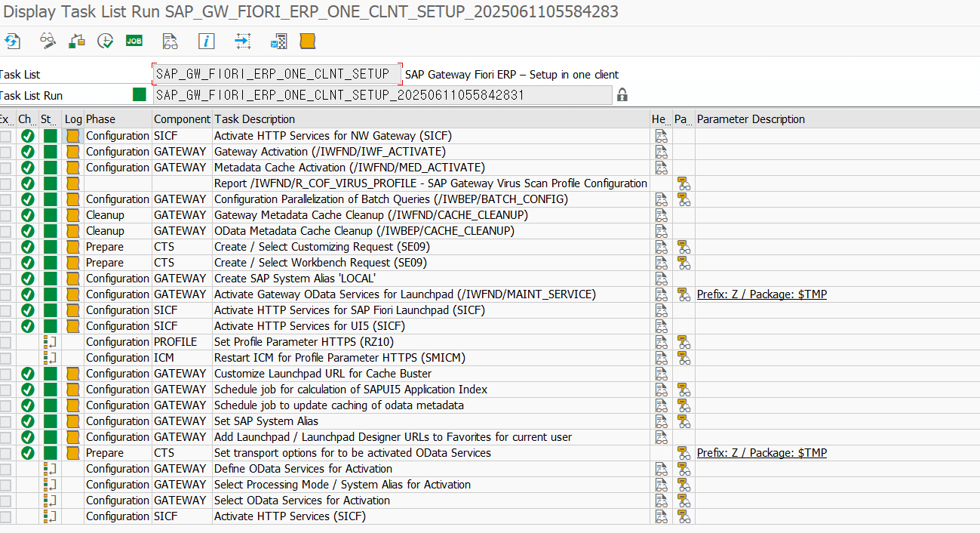Tick execute checkbox for Define OData Services for Activation
This screenshot has width=980, height=533.
(6, 469)
